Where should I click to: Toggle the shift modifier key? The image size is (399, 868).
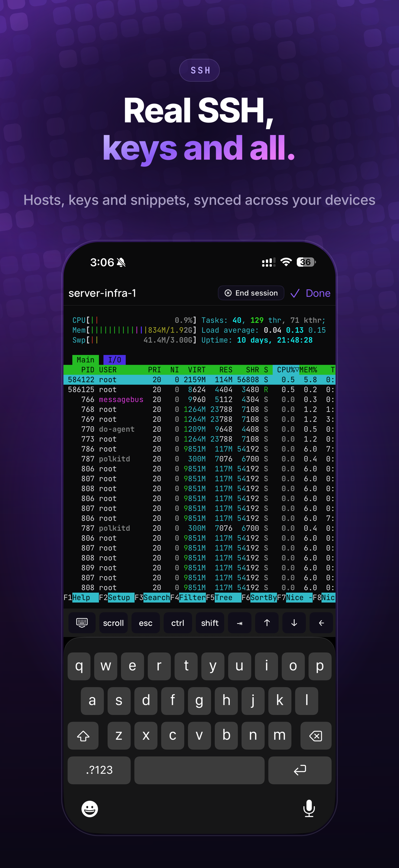tap(210, 623)
